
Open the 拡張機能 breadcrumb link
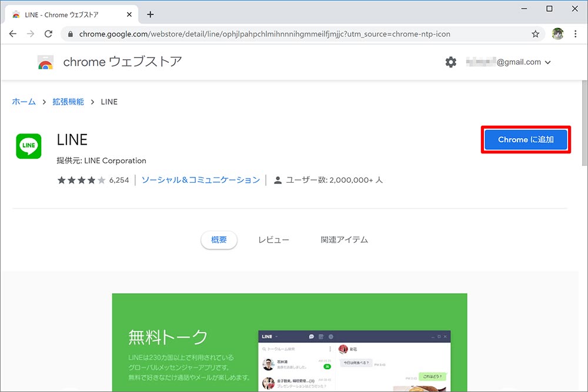(68, 102)
